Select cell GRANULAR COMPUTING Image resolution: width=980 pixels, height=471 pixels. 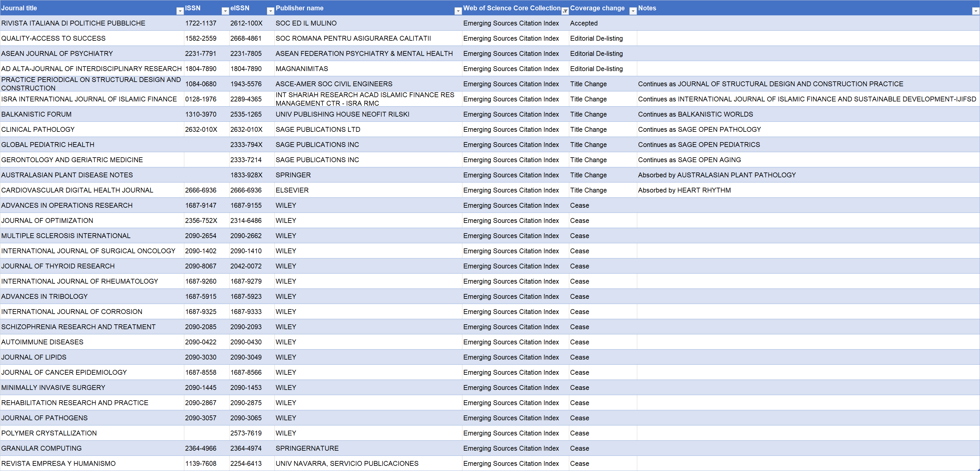[x=92, y=449]
